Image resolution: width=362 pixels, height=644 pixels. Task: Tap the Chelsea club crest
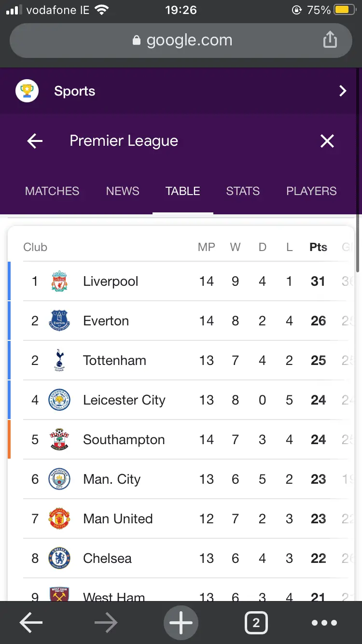click(x=59, y=559)
